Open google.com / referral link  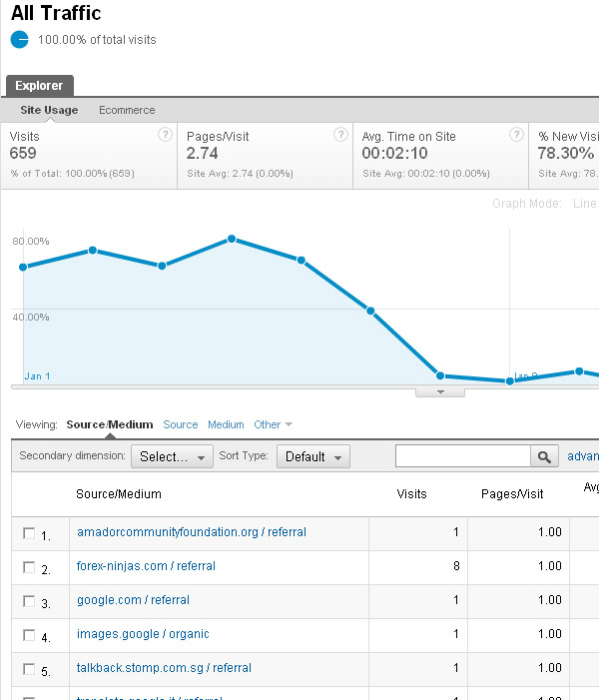point(133,600)
